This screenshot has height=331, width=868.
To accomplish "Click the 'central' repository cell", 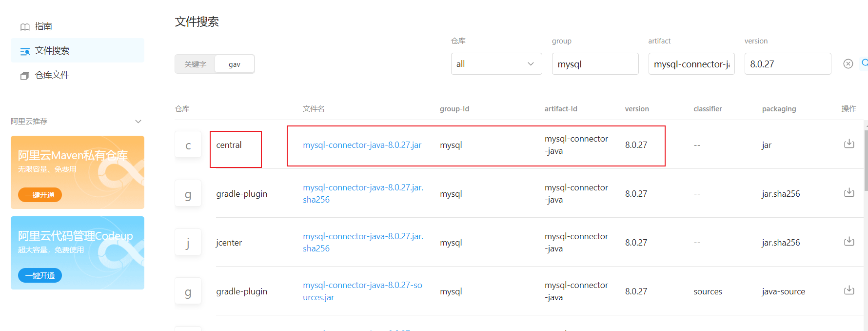I will (x=229, y=145).
